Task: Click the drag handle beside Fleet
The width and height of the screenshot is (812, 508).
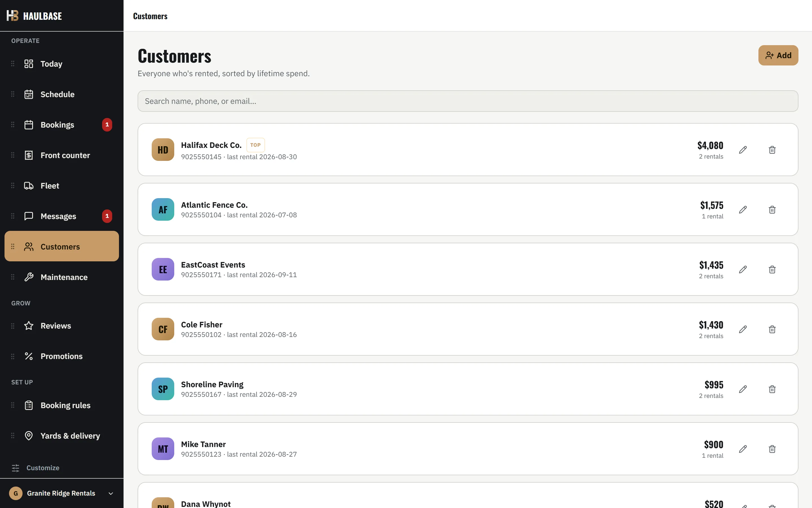Action: pos(13,186)
